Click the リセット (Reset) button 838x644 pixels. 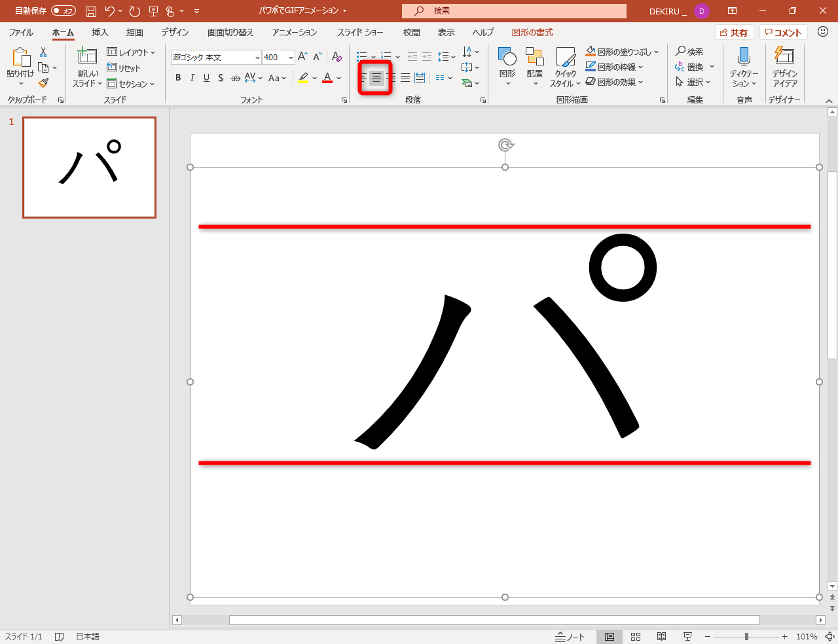pyautogui.click(x=124, y=68)
